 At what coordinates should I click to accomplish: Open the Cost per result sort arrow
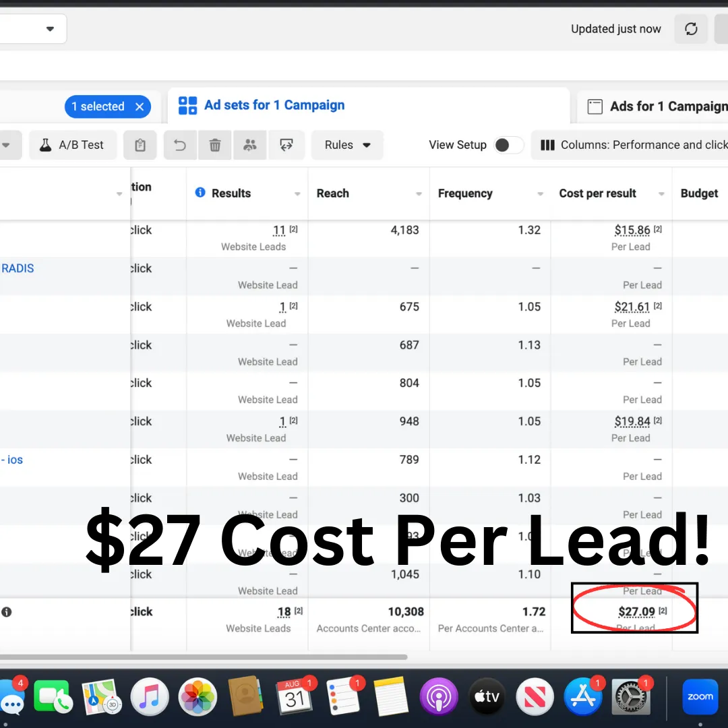tap(661, 193)
